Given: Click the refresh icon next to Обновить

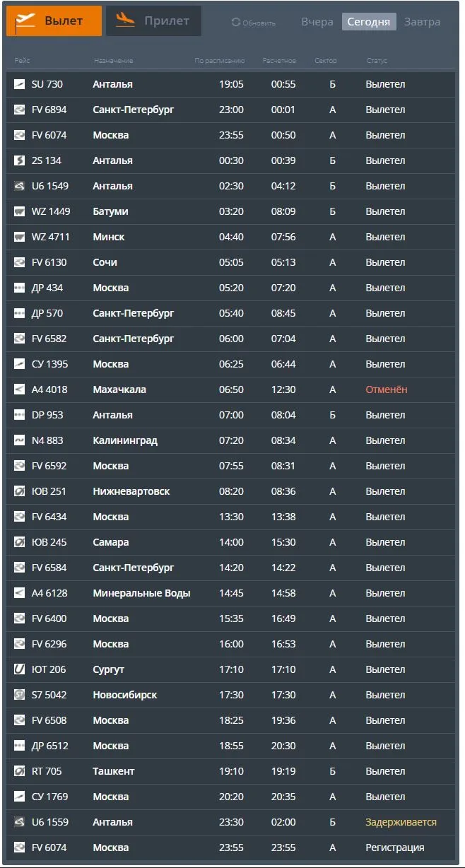Looking at the screenshot, I should 236,23.
